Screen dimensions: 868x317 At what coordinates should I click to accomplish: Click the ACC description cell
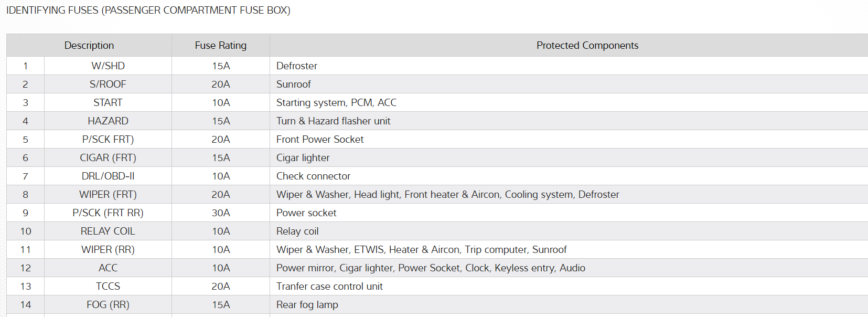coord(108,268)
